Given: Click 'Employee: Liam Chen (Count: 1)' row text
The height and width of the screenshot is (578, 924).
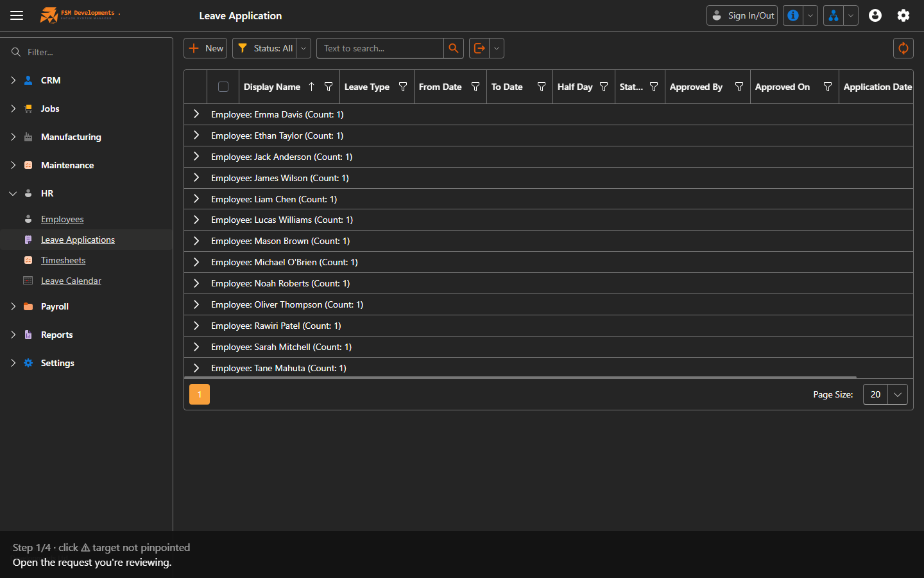Looking at the screenshot, I should 274,199.
